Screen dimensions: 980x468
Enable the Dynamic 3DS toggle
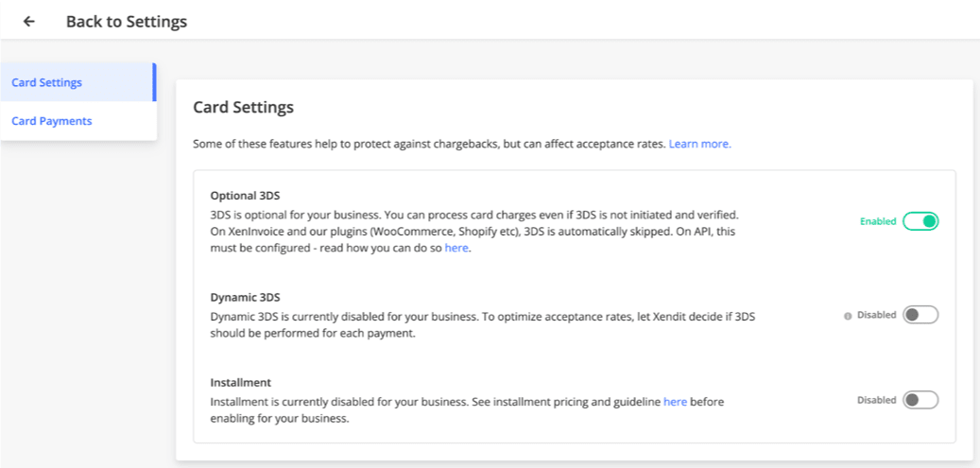(920, 315)
